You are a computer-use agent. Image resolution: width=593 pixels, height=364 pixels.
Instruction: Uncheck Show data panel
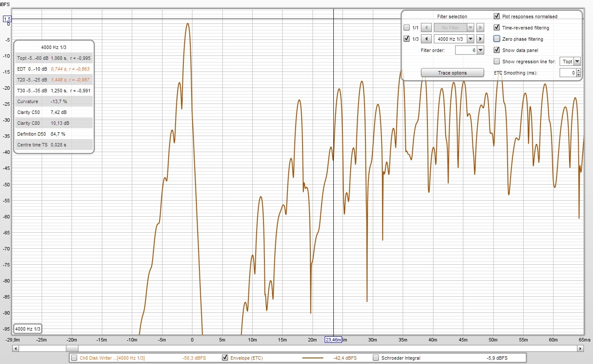497,50
